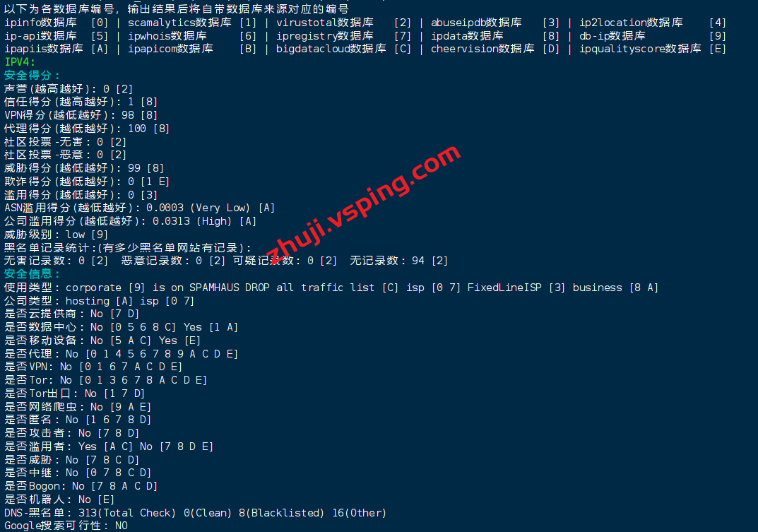Click the abuseipdb数据库 legend entry

point(476,22)
